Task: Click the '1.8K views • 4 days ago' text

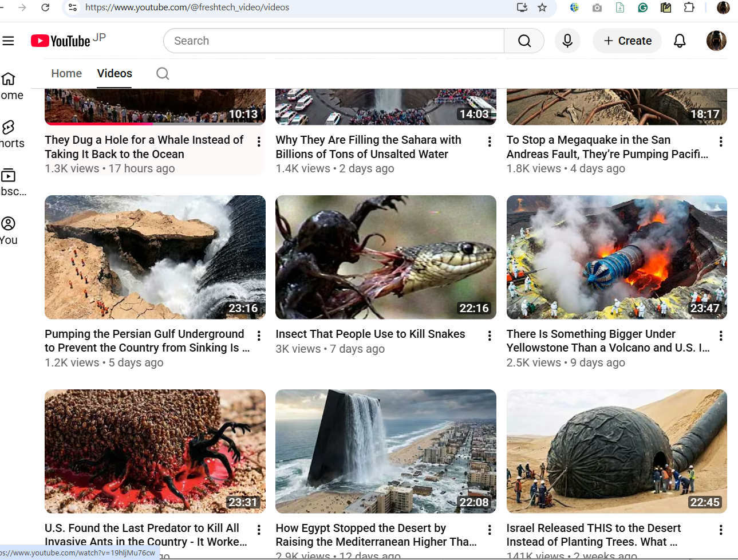Action: (x=566, y=168)
